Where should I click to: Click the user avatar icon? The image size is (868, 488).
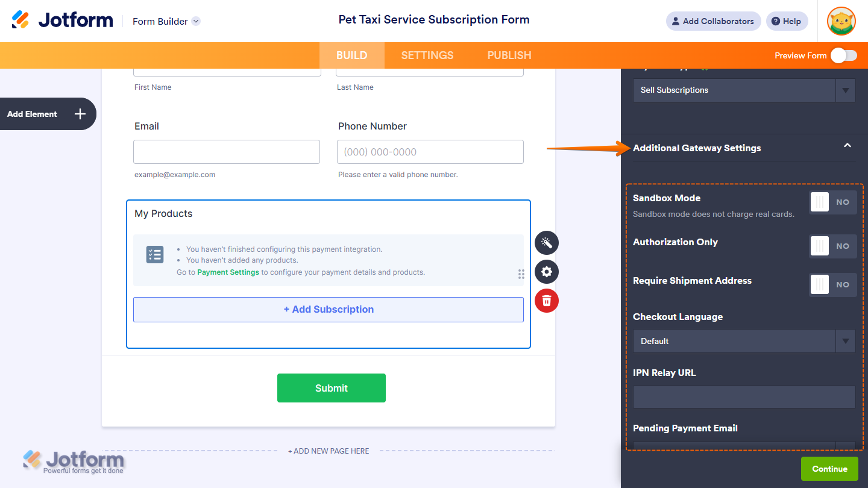point(841,21)
